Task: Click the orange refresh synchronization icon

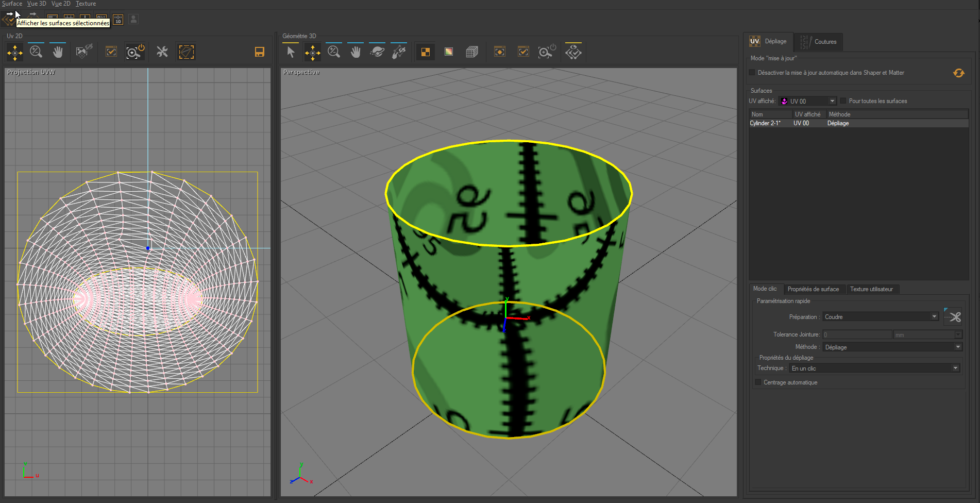Action: [x=959, y=73]
